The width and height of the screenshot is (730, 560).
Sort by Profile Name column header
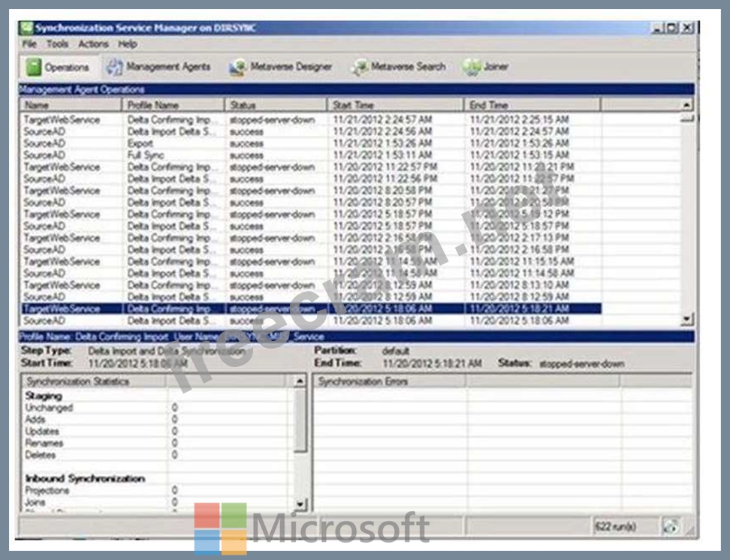[173, 105]
